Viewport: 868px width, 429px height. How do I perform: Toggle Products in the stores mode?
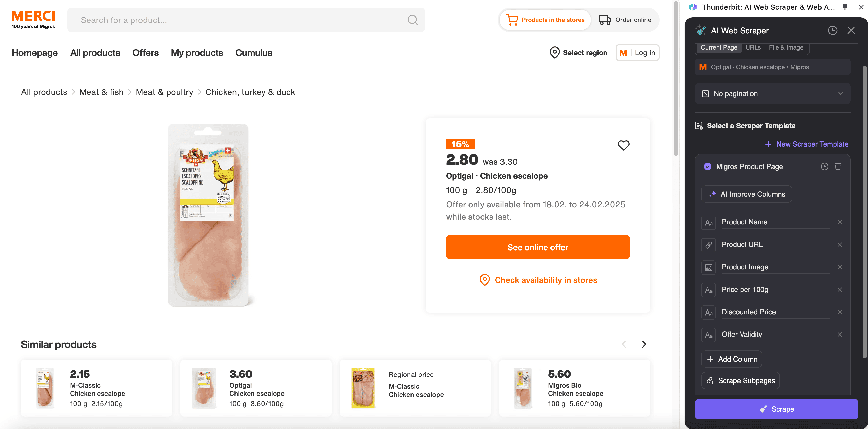pos(545,20)
